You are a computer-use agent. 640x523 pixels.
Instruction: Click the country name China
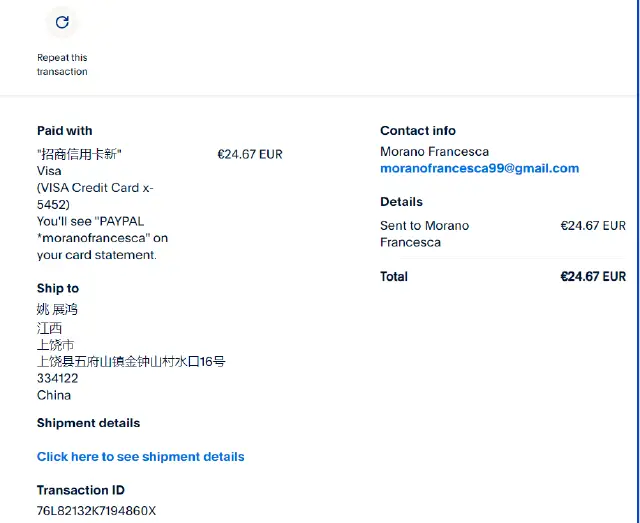point(54,395)
